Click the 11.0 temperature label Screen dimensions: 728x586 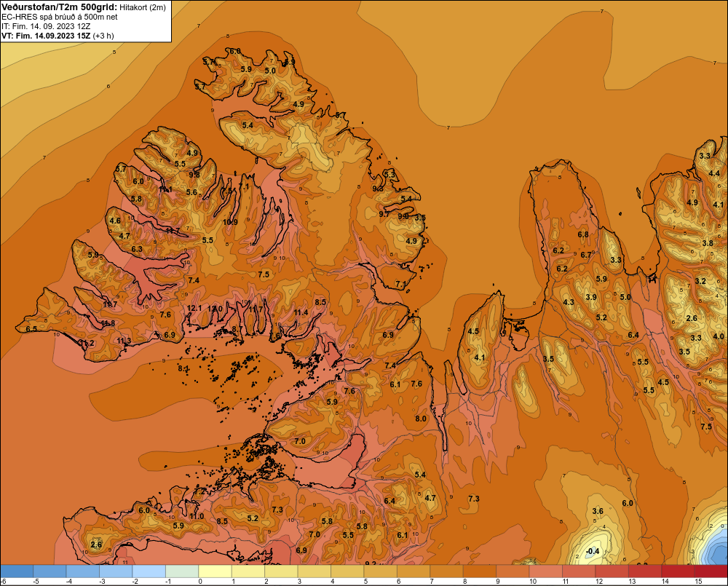197,516
